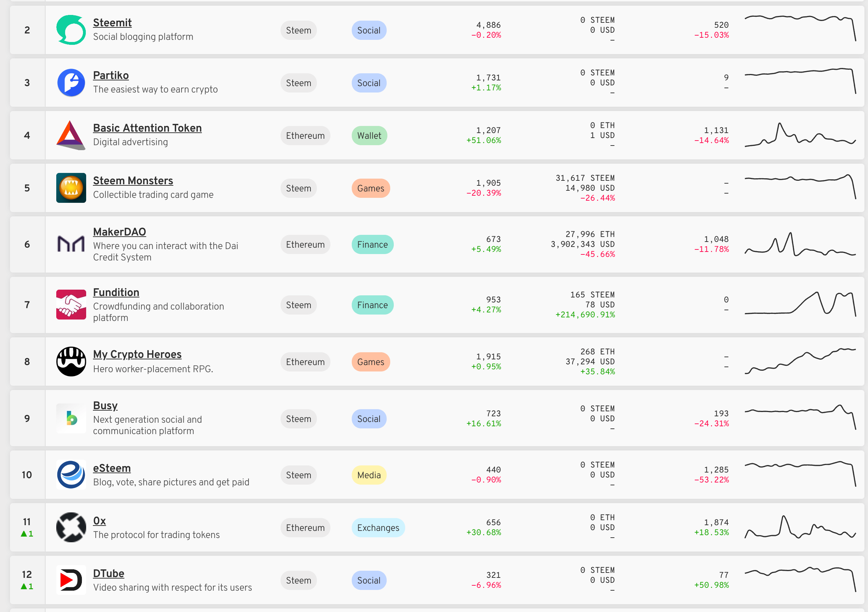Open the Fundition handshake icon
The image size is (868, 612).
coord(71,305)
